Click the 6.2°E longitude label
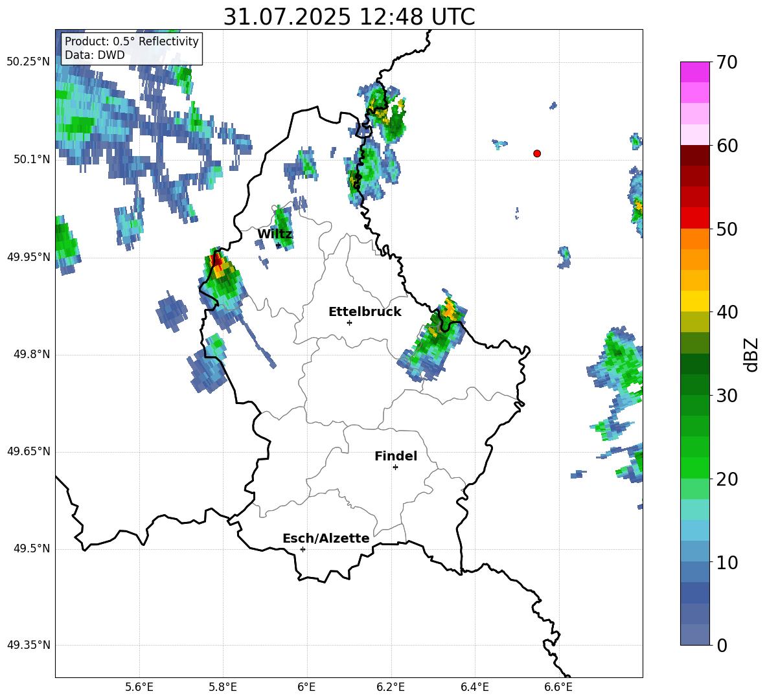Image resolution: width=767 pixels, height=700 pixels. coord(391,687)
